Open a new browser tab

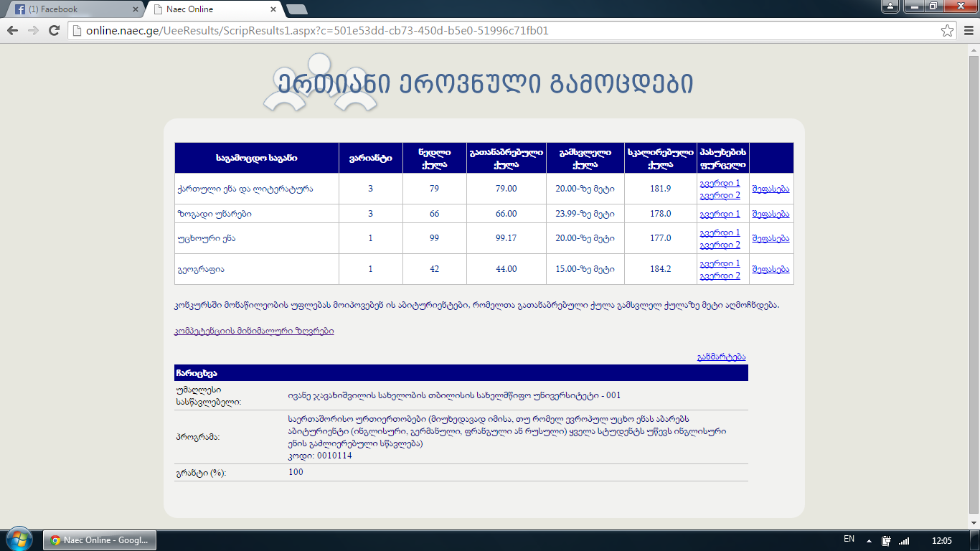296,9
